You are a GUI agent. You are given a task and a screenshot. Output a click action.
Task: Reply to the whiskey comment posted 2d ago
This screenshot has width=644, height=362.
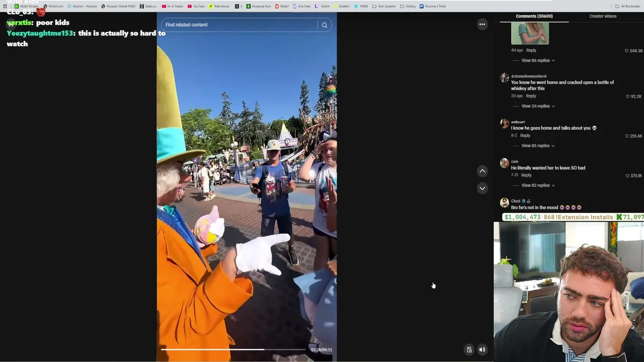(531, 96)
